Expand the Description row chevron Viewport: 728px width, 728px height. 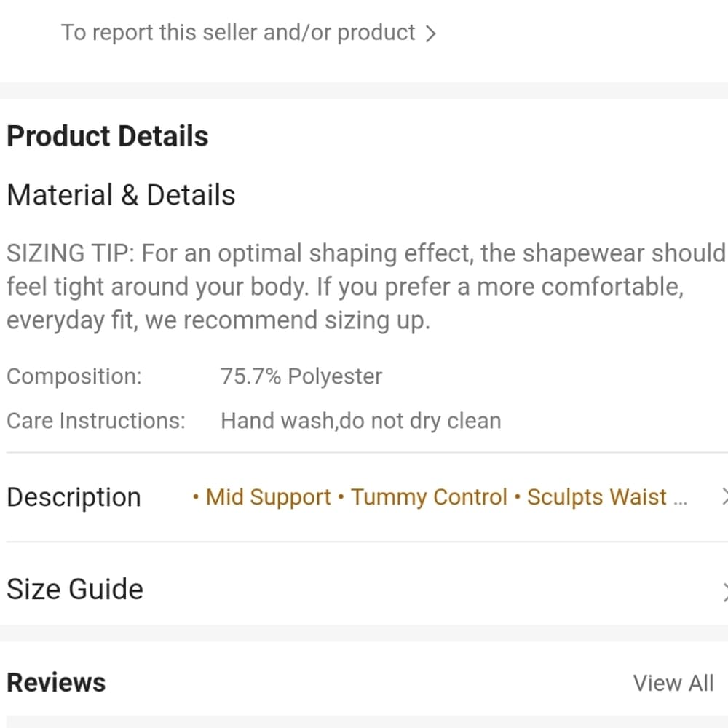(725, 496)
